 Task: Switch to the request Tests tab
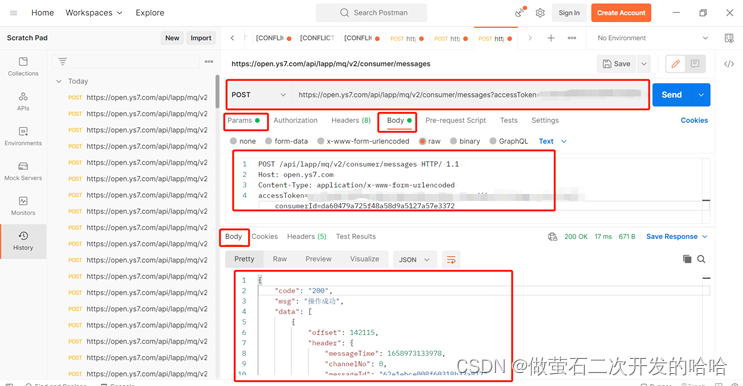tap(508, 120)
